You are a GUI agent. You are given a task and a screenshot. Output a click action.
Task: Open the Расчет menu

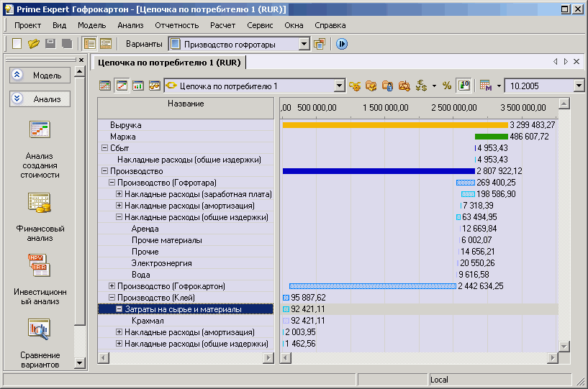[223, 25]
